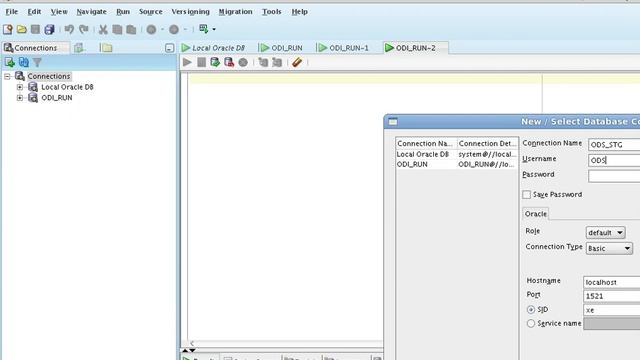Screen dimensions: 640x360
Task: Open file using the folder icon
Action: point(22,29)
